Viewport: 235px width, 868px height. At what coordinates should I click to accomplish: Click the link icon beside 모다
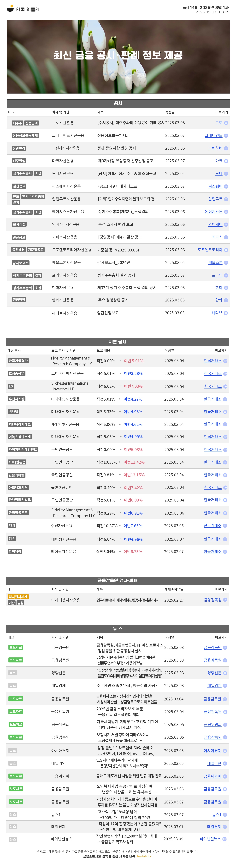(226, 174)
